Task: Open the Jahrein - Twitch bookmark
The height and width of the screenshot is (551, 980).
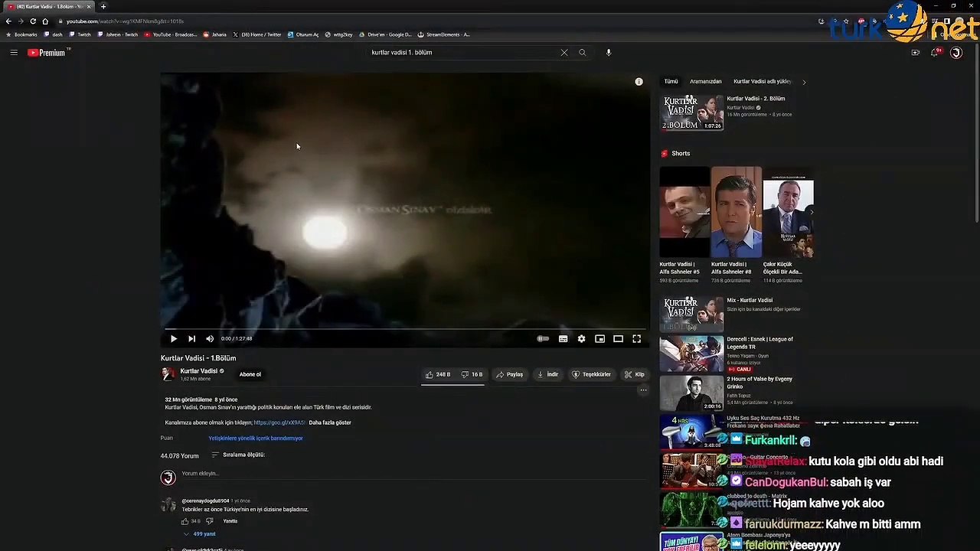Action: [x=118, y=34]
